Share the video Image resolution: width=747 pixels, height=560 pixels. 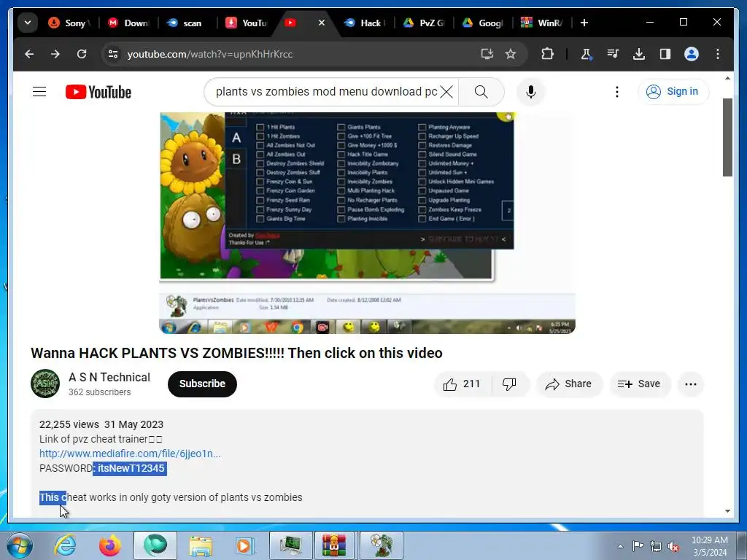pos(569,384)
